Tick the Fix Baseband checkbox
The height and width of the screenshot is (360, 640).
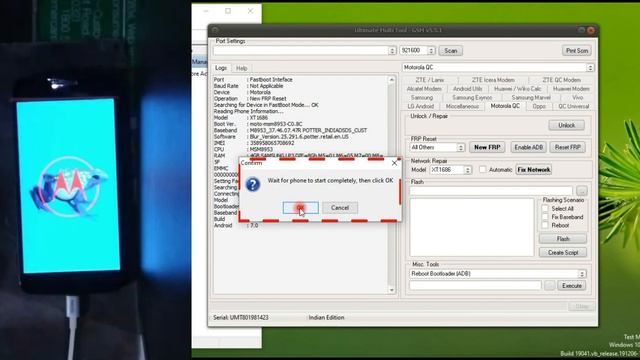coord(545,217)
